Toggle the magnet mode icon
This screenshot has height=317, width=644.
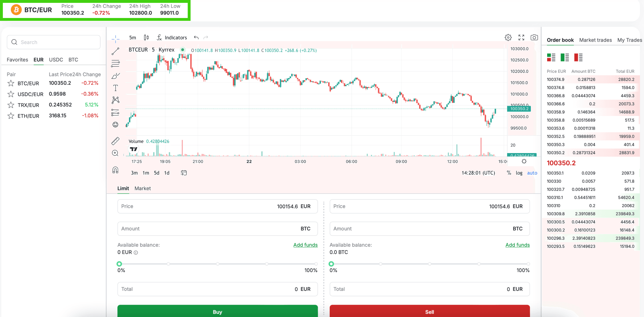coord(115,170)
